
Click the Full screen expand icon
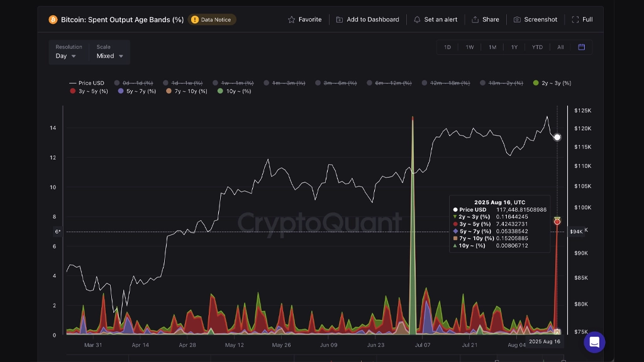pos(575,19)
